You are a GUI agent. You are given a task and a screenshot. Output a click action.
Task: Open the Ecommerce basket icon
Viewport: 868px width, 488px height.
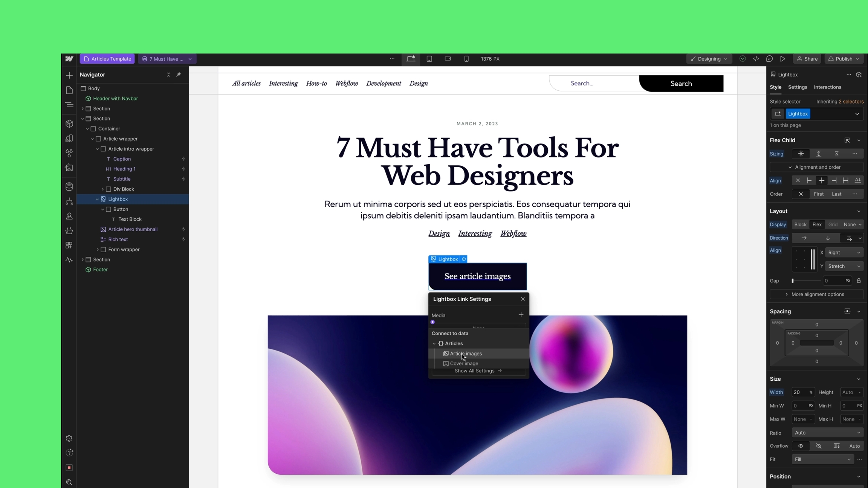[69, 230]
